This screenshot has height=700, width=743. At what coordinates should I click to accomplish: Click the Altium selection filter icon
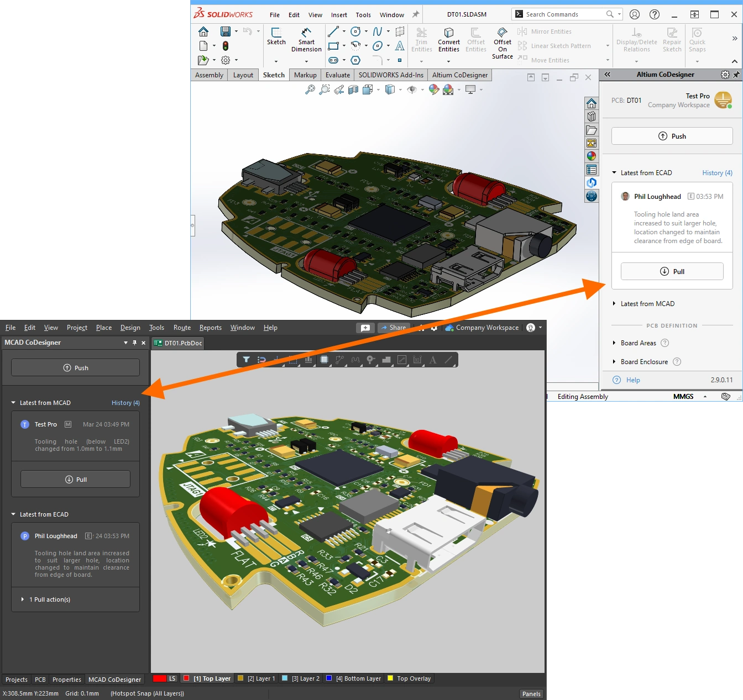coord(246,360)
